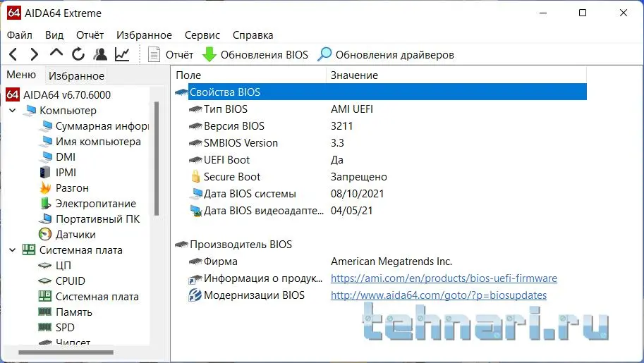Go up one level with the up arrow icon
The height and width of the screenshot is (363, 644).
click(56, 54)
